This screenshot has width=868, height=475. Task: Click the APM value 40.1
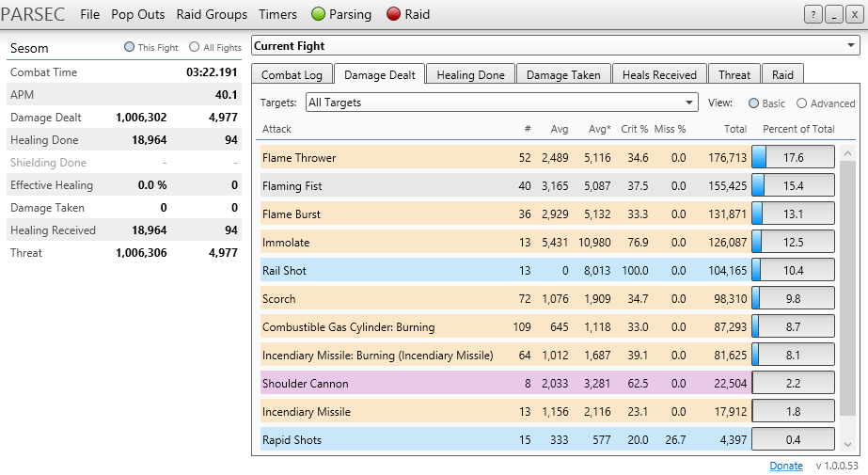tap(227, 95)
